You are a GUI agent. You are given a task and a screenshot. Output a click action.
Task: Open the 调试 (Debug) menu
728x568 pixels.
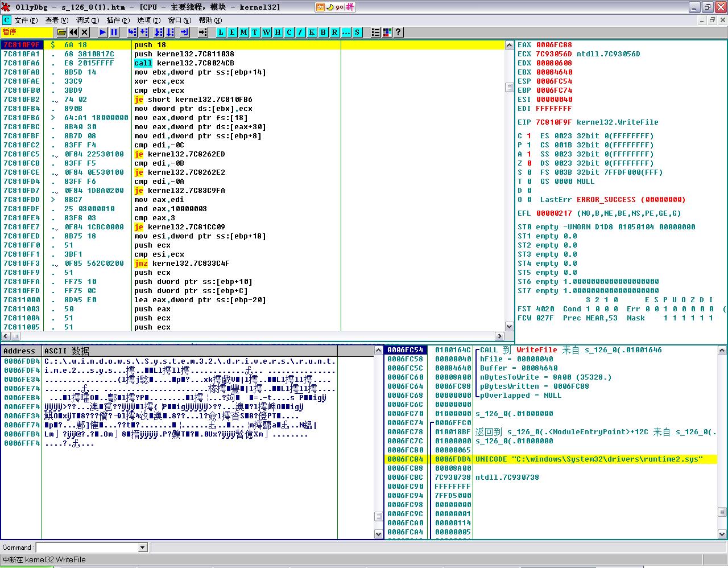pyautogui.click(x=87, y=20)
